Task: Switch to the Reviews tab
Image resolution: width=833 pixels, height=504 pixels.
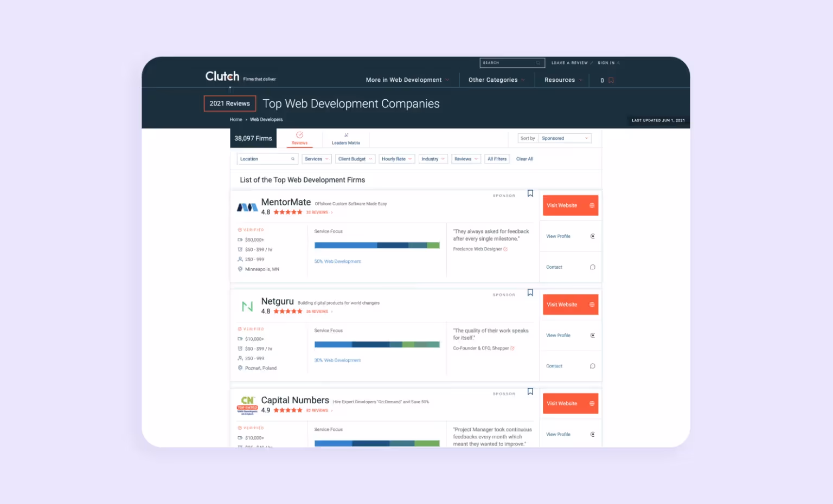Action: (300, 138)
